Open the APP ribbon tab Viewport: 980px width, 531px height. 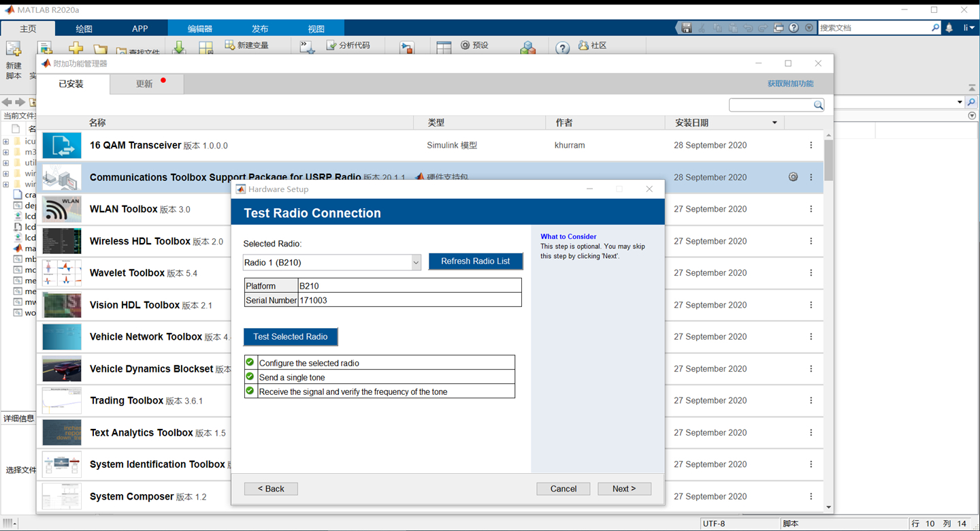point(140,29)
